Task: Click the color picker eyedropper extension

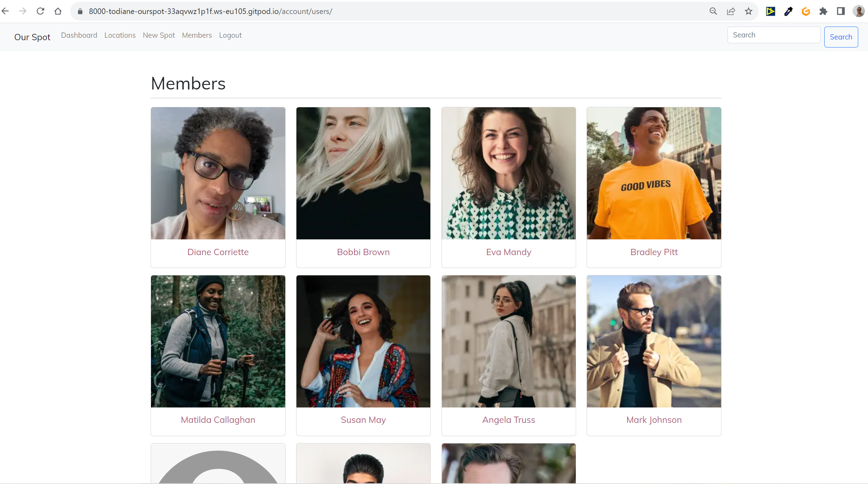Action: [788, 11]
